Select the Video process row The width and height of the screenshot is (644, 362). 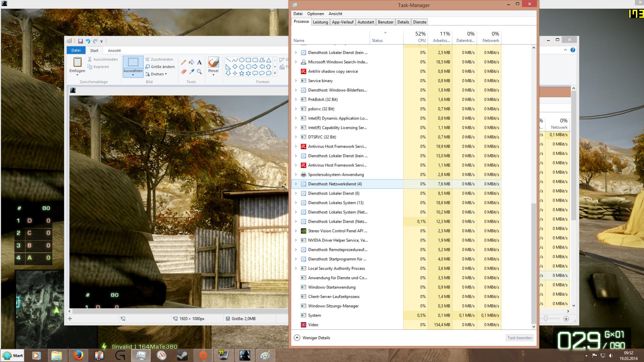397,325
